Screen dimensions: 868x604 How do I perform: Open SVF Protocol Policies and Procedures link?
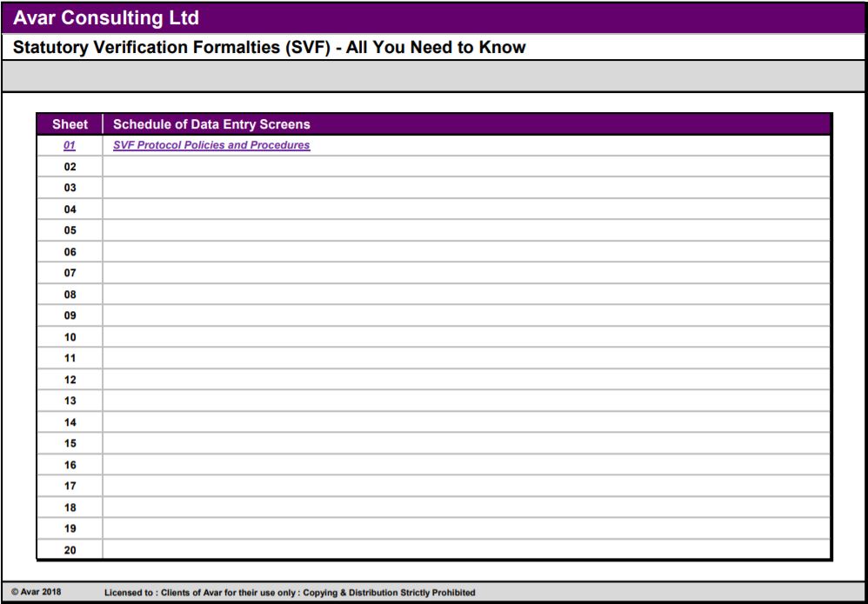coord(211,145)
